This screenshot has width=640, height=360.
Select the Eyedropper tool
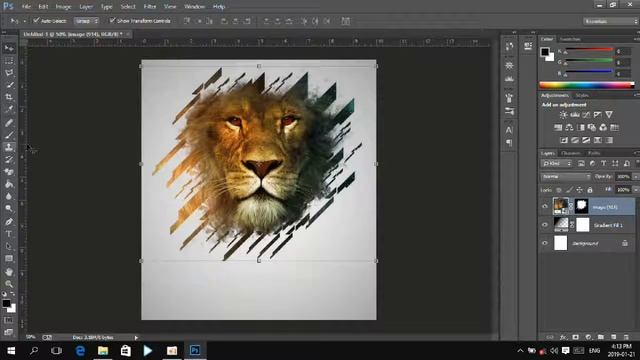pos(9,109)
